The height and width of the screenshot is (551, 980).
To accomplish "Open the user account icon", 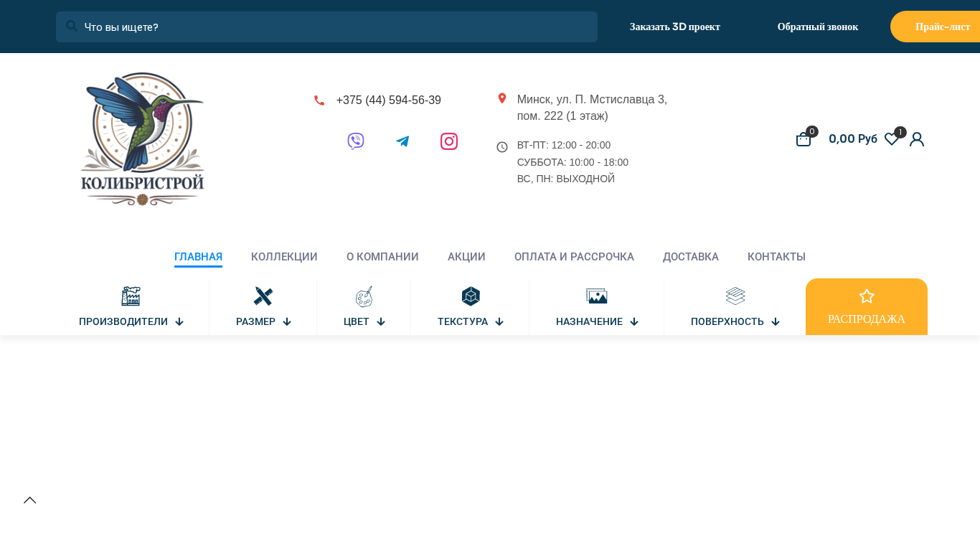I will [917, 139].
